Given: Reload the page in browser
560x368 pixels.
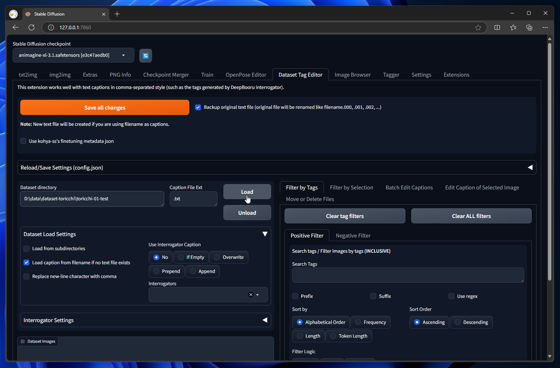Looking at the screenshot, I should pyautogui.click(x=31, y=28).
